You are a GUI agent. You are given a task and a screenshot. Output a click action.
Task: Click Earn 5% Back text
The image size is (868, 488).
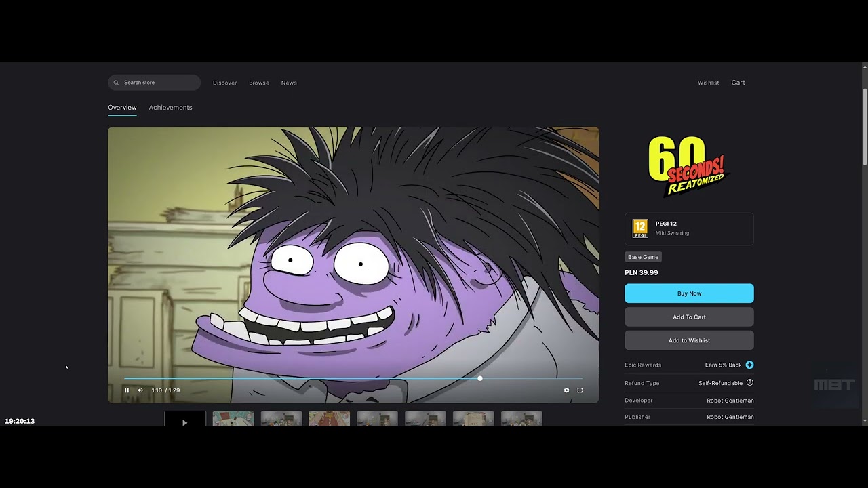(x=724, y=365)
